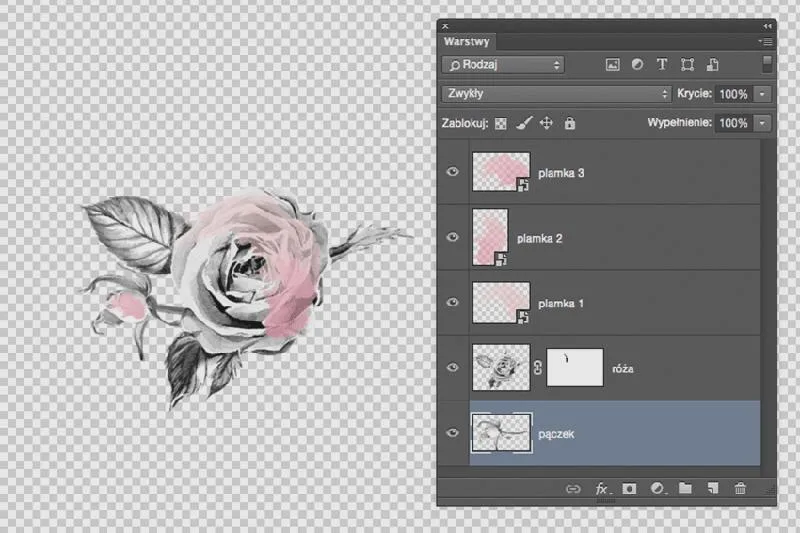This screenshot has width=800, height=533.
Task: Click the Wypełnienie 100% value field
Action: coord(733,123)
